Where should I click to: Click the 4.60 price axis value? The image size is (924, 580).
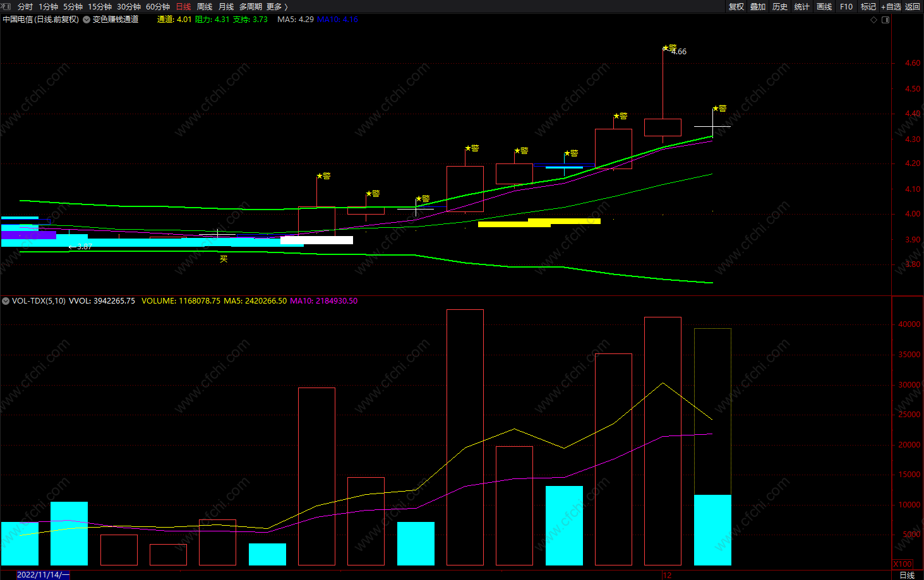pos(913,63)
